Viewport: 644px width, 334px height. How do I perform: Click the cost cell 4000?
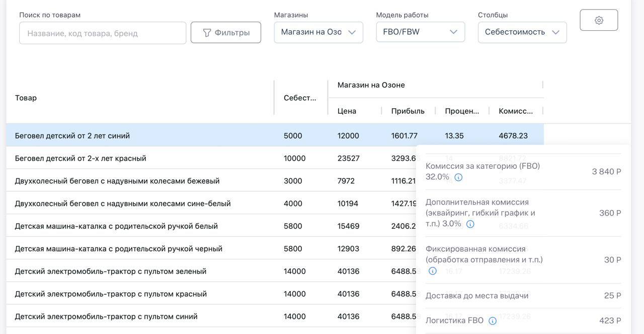point(293,204)
